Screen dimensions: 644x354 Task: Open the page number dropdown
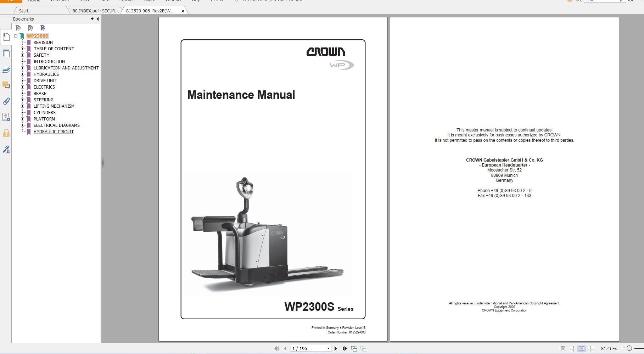(329, 349)
